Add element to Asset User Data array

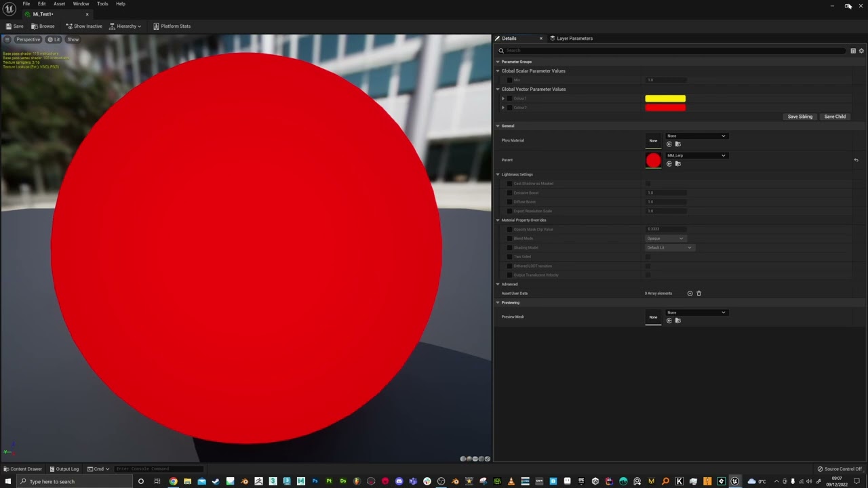click(x=690, y=293)
